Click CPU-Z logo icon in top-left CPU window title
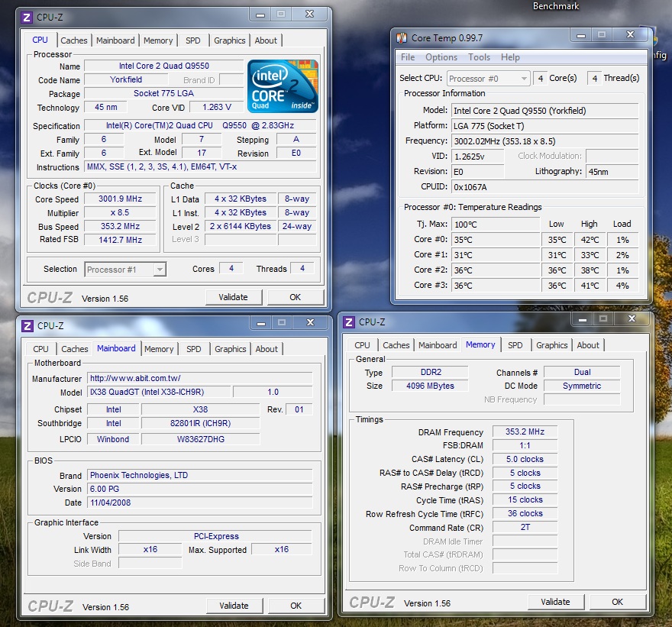Viewport: 672px width, 627px height. tap(27, 18)
